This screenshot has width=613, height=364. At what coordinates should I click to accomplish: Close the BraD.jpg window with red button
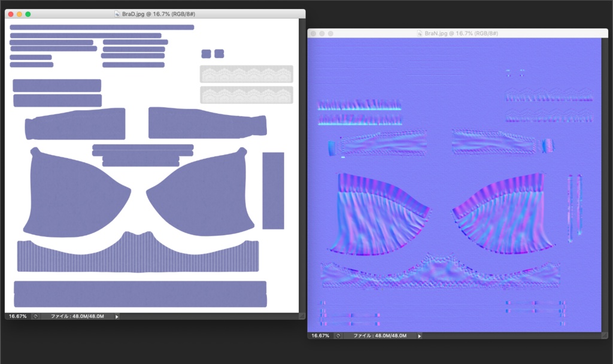[x=11, y=14]
